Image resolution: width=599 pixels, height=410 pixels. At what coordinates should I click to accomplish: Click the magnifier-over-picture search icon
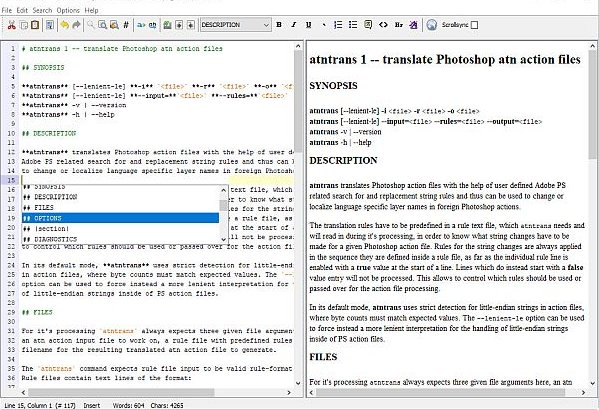(x=114, y=25)
